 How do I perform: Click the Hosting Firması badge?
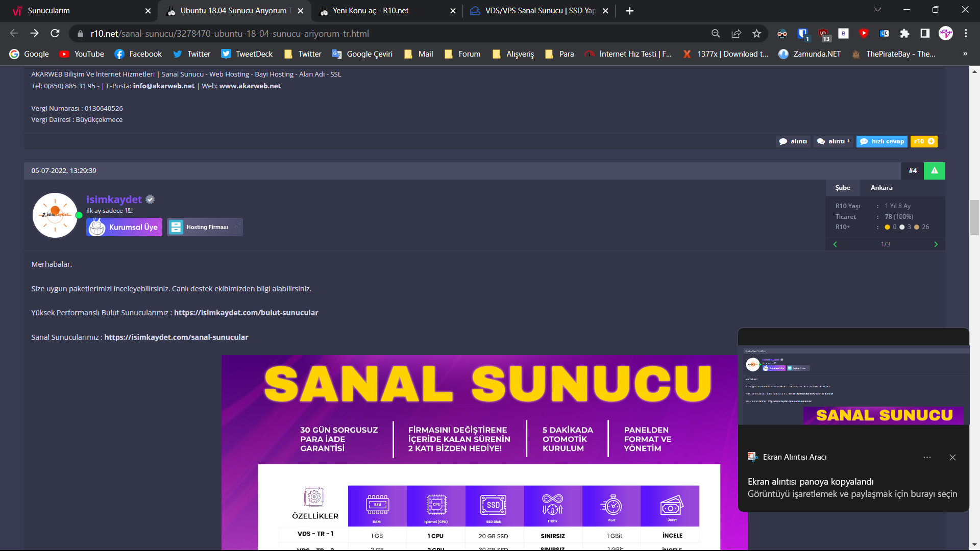[205, 227]
